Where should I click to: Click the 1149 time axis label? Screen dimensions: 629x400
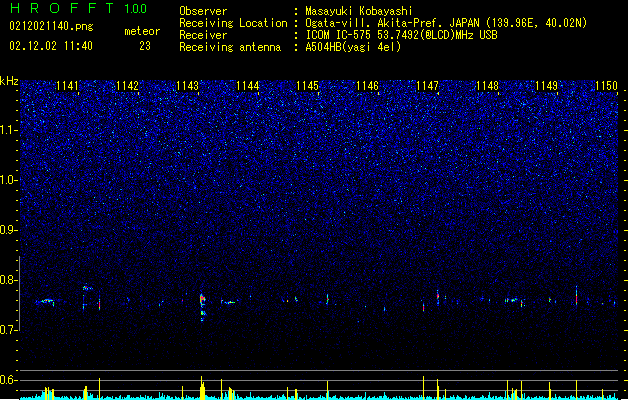(546, 86)
